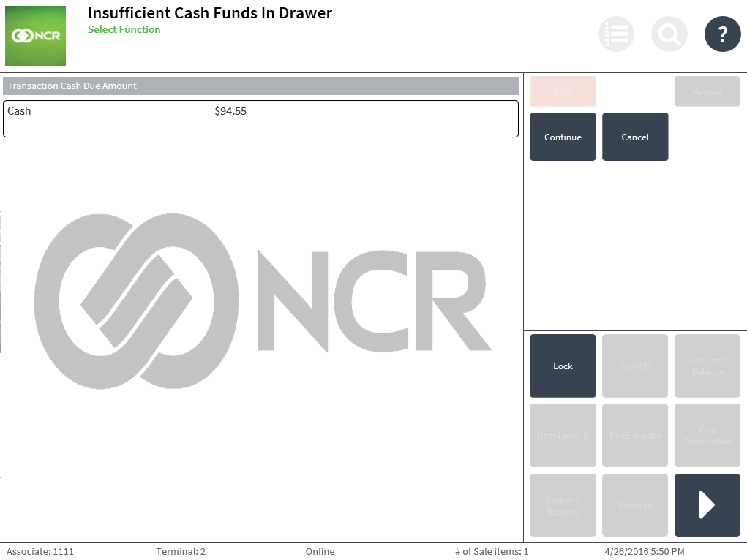Screen dimensions: 747x560
Task: Open Item Lookup function
Action: [563, 435]
